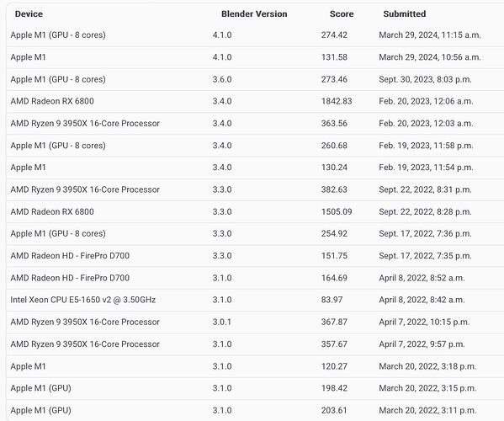Select AMD Radeon HD FirePro D700 score 164.69
504x421 pixels.
pos(255,278)
